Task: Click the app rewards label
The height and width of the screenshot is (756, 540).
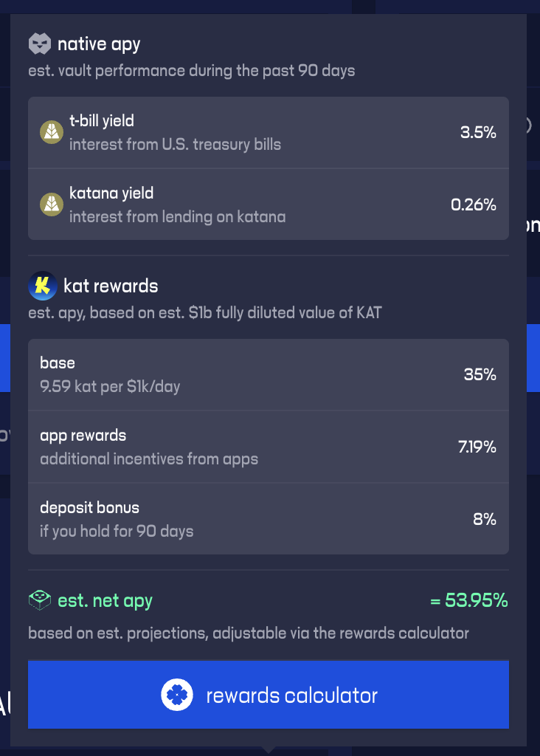Action: [83, 435]
